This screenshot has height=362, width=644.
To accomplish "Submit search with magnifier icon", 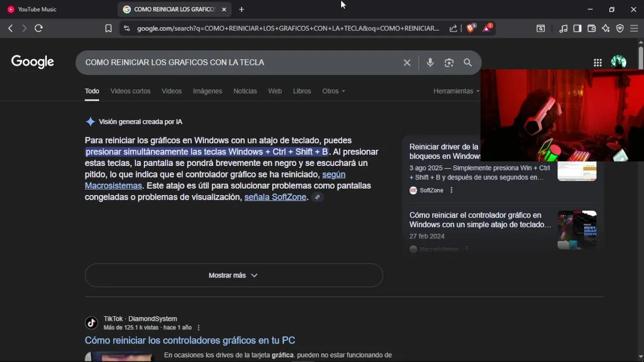I will pos(468,63).
